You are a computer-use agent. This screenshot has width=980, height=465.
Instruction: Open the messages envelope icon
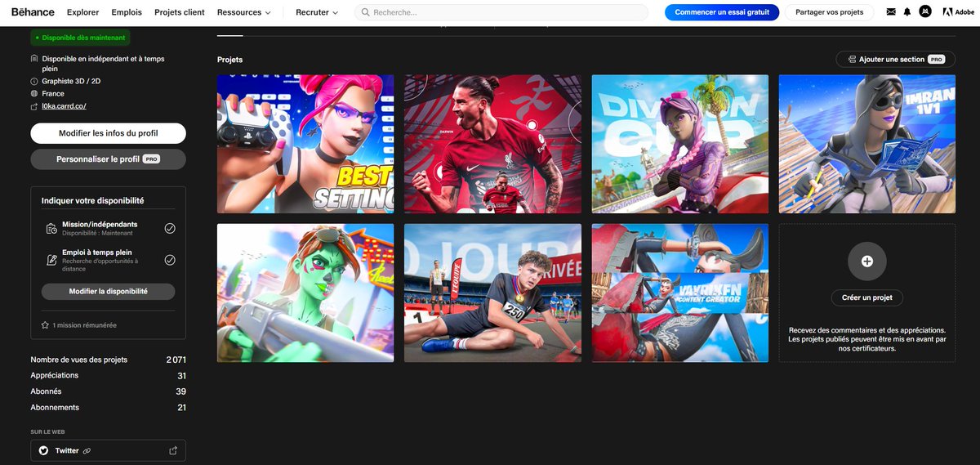[x=891, y=12]
